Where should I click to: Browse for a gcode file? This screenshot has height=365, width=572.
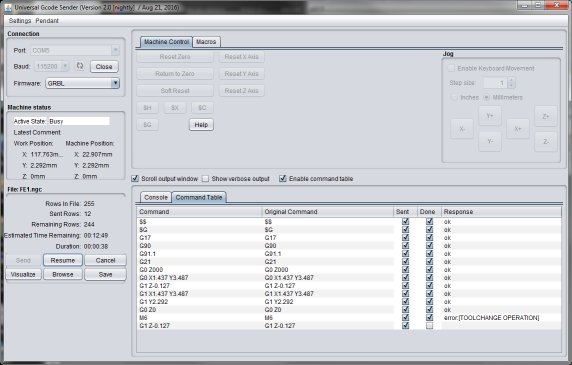63,274
